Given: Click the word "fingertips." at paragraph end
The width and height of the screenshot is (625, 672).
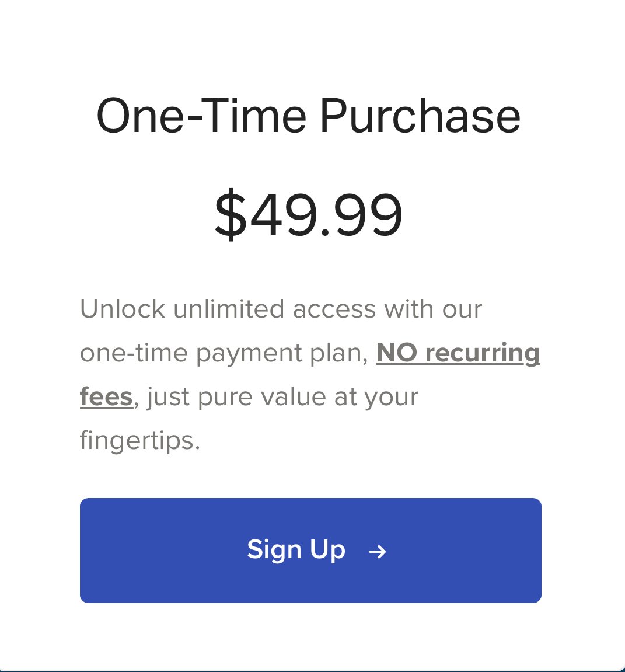Looking at the screenshot, I should (x=140, y=441).
